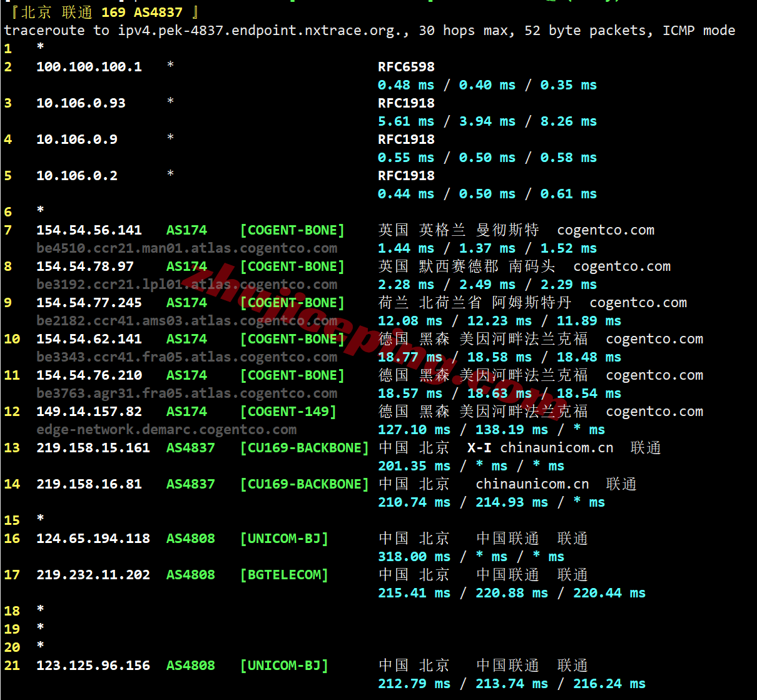The image size is (757, 700).
Task: Select IP address 154.54.78.97
Action: coord(85,266)
